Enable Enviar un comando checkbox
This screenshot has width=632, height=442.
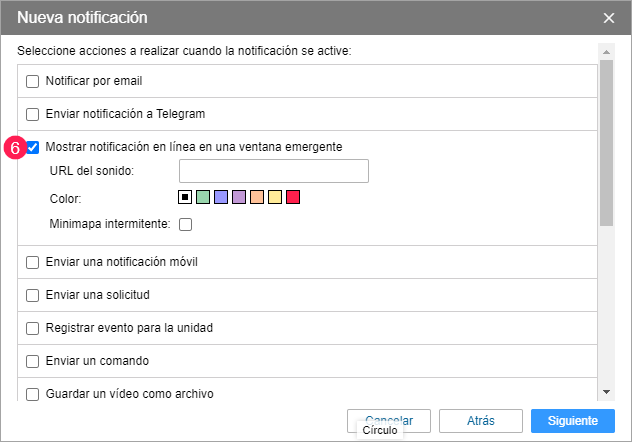pyautogui.click(x=33, y=361)
